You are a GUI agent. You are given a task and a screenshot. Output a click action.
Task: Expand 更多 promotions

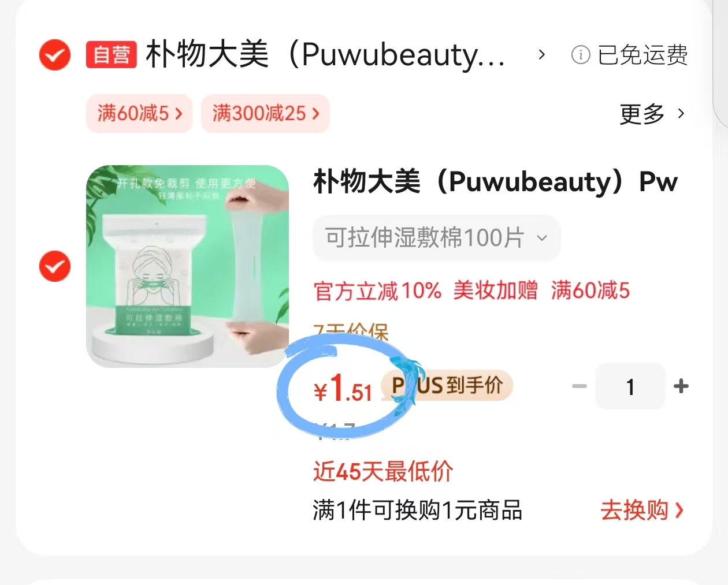pos(652,114)
